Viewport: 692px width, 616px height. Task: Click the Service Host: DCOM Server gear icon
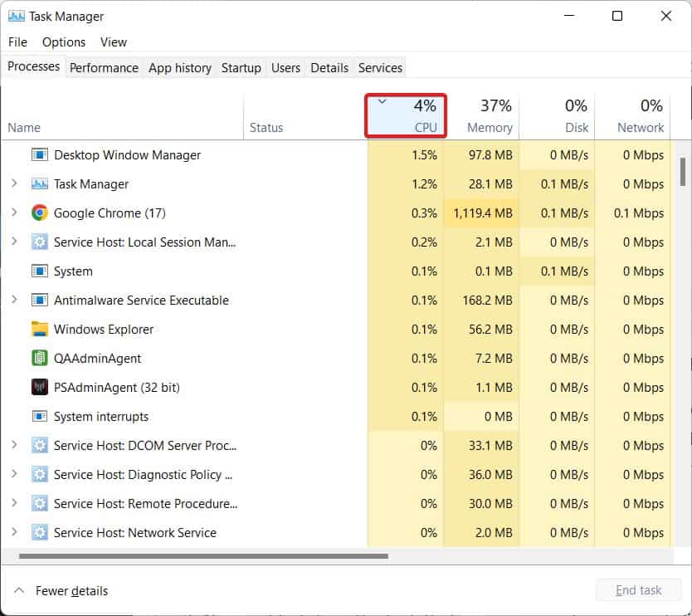(x=40, y=446)
